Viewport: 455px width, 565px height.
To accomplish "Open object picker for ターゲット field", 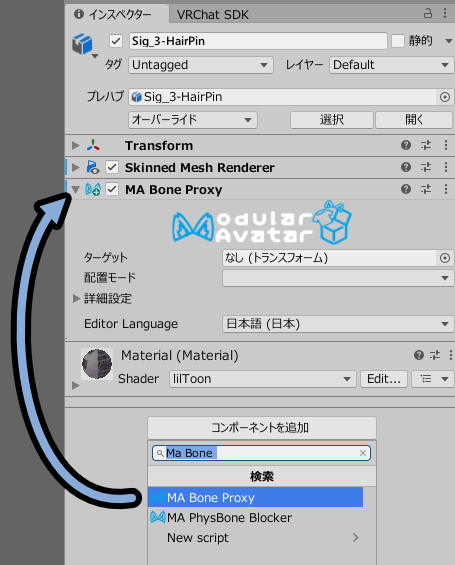I will pyautogui.click(x=445, y=258).
